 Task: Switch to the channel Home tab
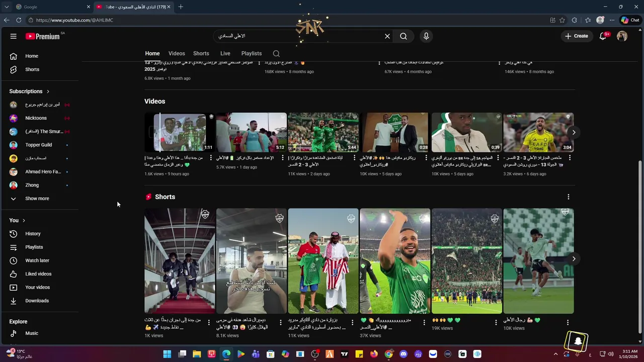(x=152, y=54)
